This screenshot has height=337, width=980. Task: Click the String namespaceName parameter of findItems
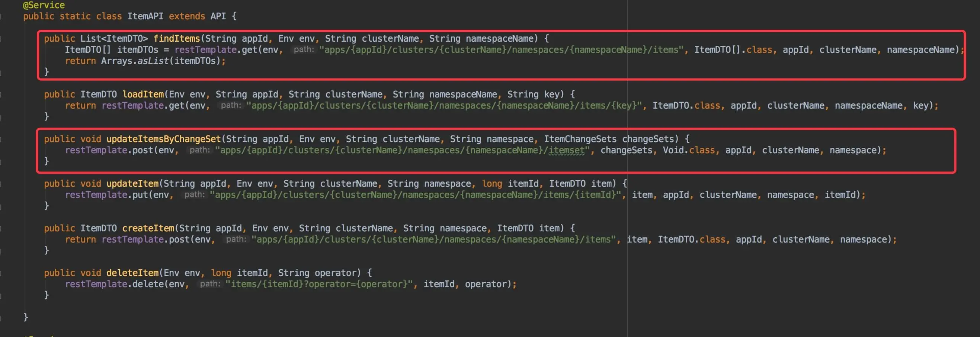click(481, 38)
